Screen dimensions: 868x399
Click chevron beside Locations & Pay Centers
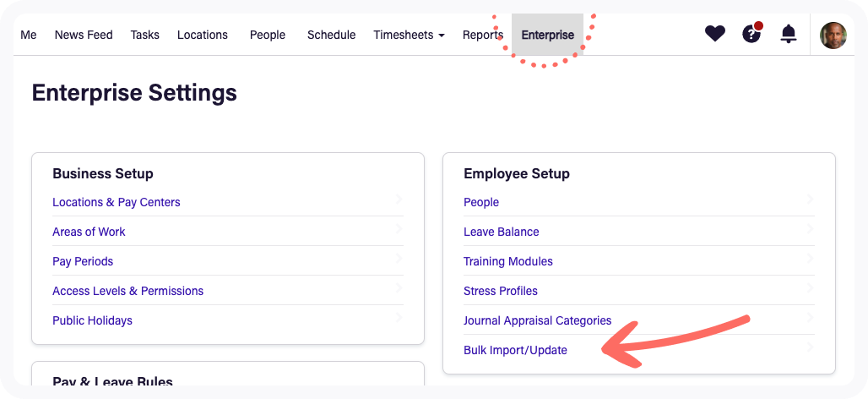399,199
